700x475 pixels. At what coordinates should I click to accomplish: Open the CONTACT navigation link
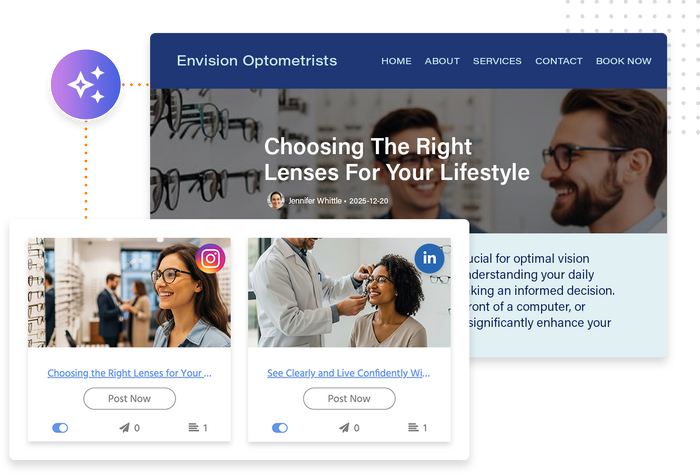point(558,61)
